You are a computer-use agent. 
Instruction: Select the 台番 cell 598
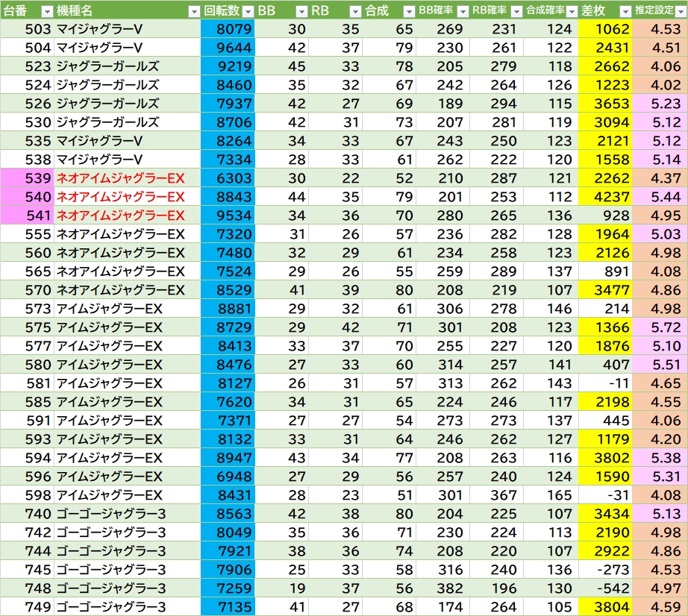coord(27,495)
